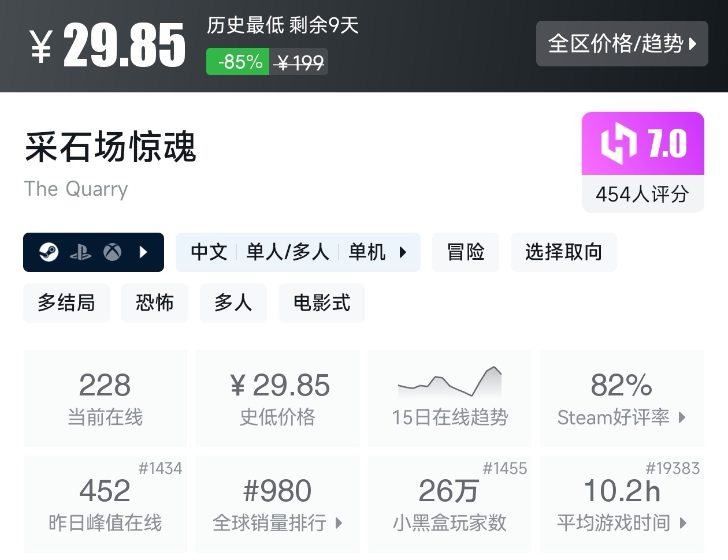Open 全区价格/趋势 page

pos(622,44)
